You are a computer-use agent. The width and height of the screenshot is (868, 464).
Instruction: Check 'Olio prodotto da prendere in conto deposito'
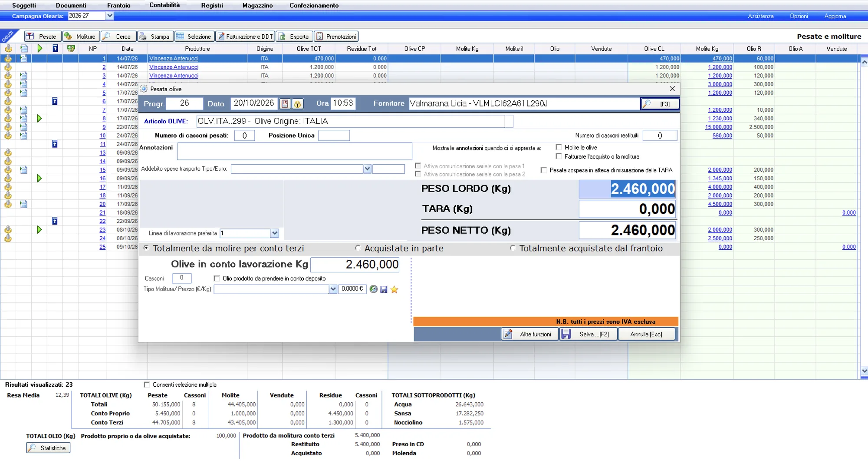pyautogui.click(x=217, y=278)
